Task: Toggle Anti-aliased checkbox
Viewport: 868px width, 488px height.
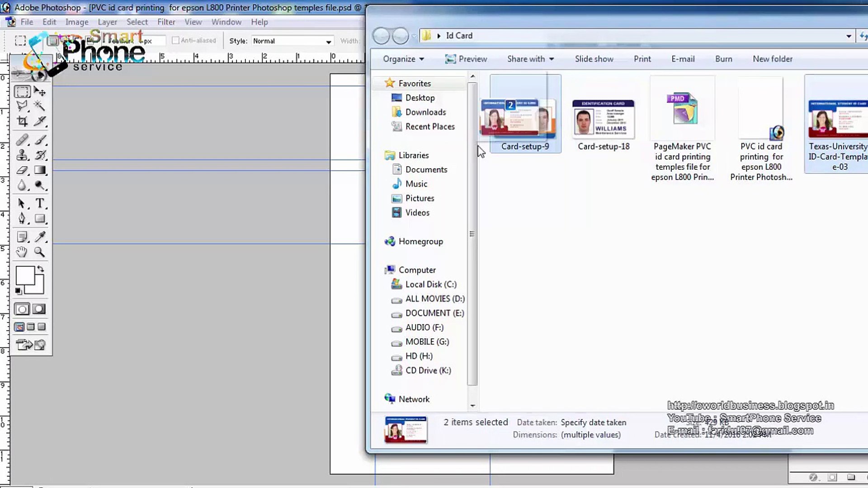Action: pyautogui.click(x=175, y=41)
